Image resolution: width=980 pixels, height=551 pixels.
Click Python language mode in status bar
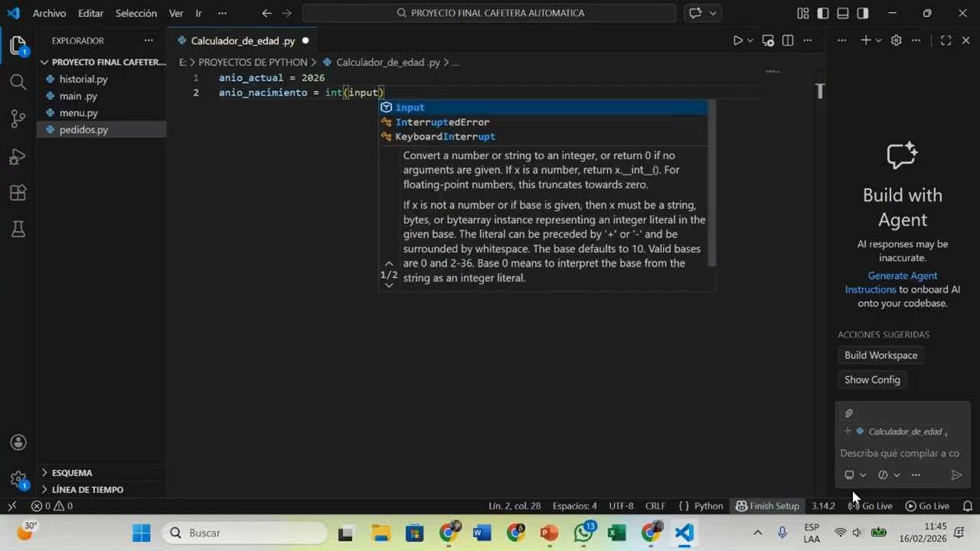pos(709,506)
